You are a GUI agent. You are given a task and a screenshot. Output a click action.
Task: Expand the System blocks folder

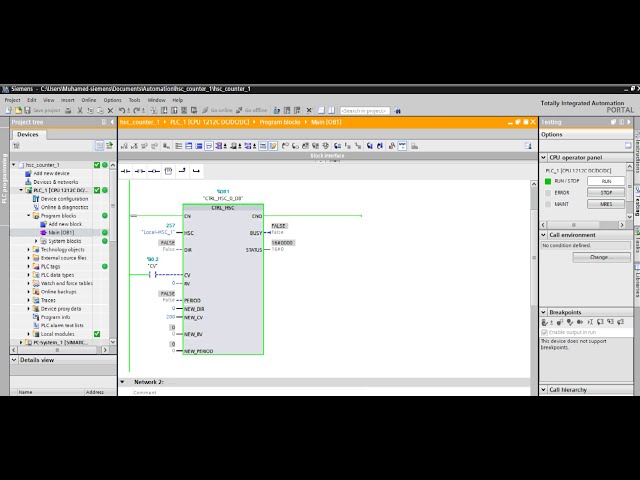[x=36, y=241]
